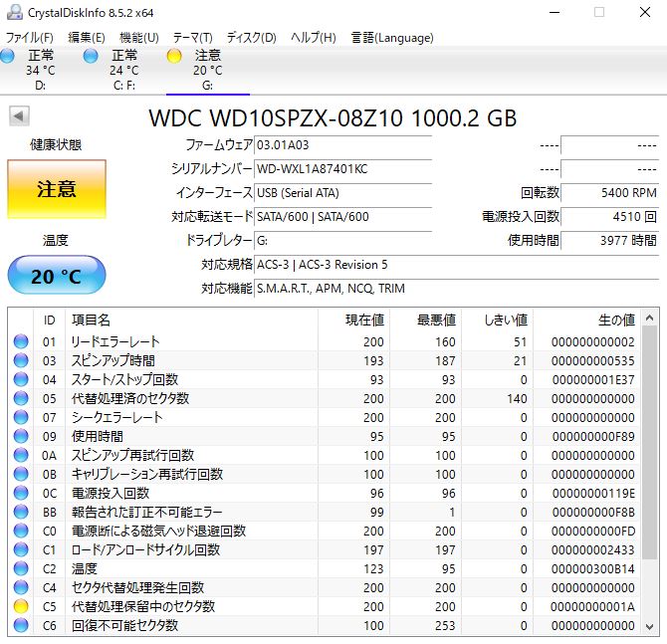Click the blue status orb for D: disk

click(x=7, y=56)
